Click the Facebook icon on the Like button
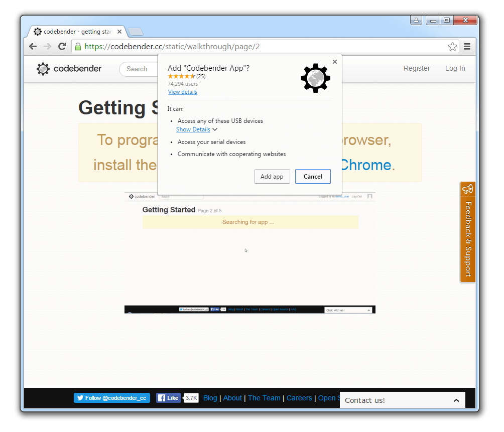504x432 pixels. point(162,398)
